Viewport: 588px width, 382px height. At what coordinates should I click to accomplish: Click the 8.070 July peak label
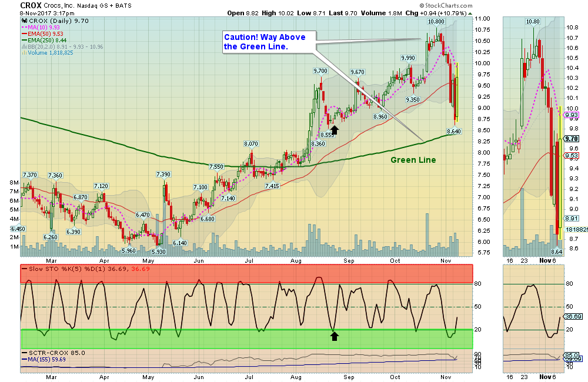(x=251, y=144)
